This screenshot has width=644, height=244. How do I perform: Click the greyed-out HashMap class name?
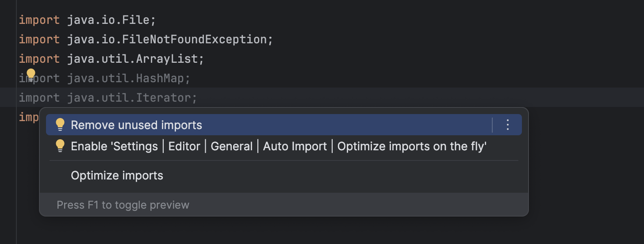click(160, 78)
